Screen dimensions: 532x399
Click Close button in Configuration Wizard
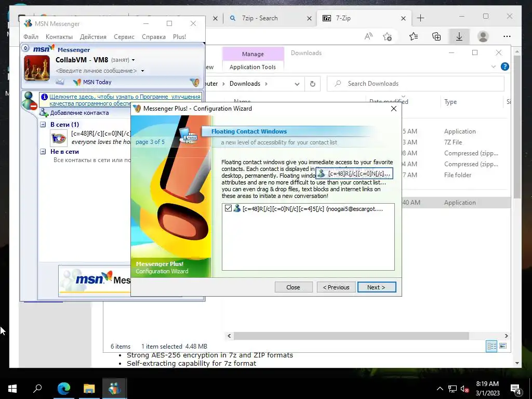click(x=293, y=287)
